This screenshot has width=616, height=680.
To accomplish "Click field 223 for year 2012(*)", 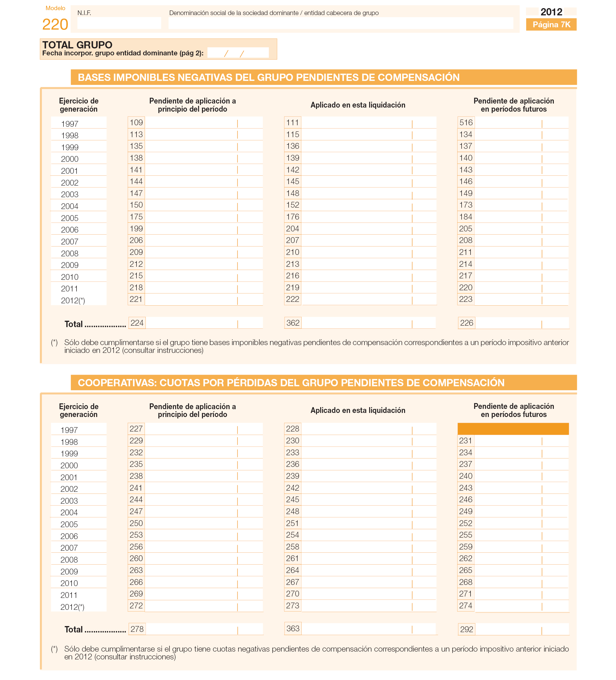I will tap(521, 300).
